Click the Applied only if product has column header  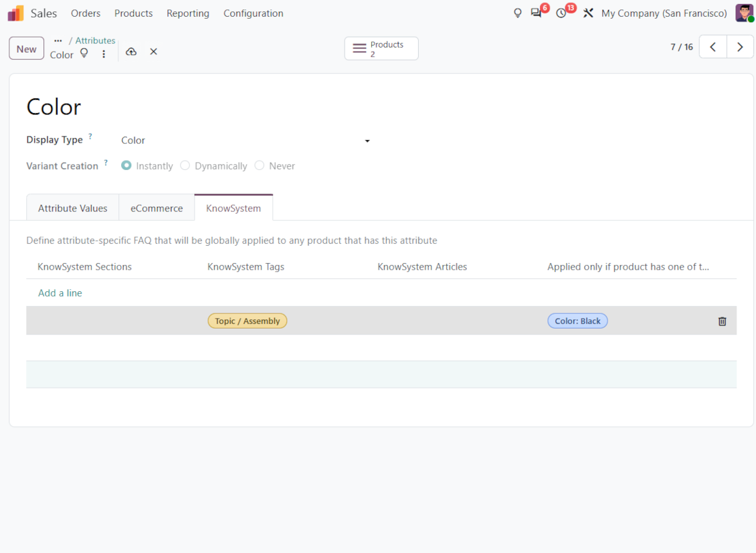pos(628,267)
